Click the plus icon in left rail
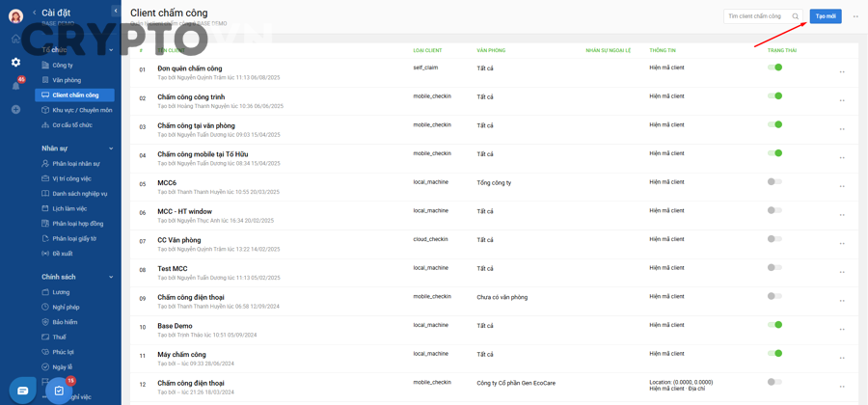 click(x=15, y=110)
